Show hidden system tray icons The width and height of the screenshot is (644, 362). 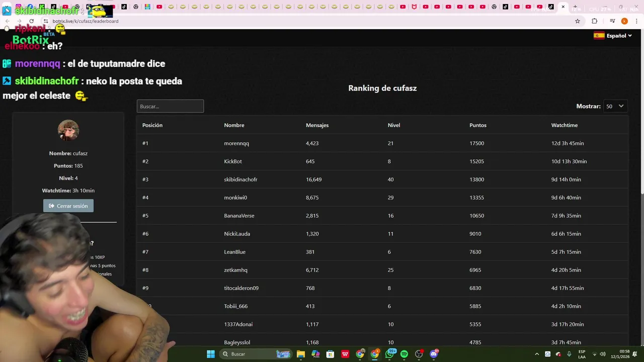click(x=537, y=354)
